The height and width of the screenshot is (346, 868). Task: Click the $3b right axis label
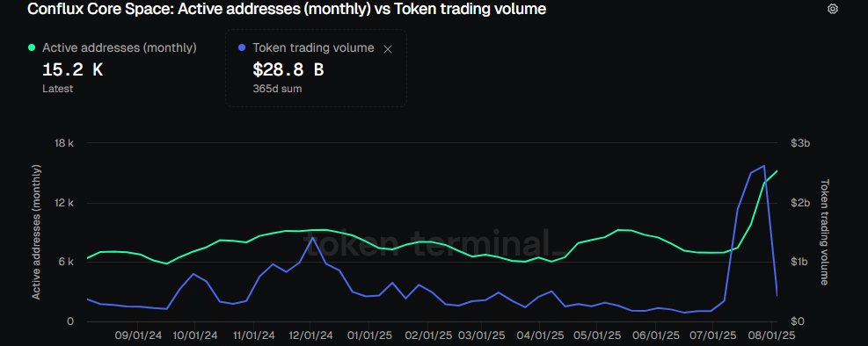click(x=800, y=143)
